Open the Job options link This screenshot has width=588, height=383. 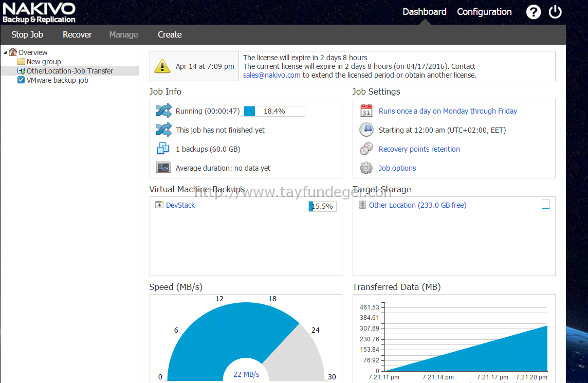(397, 168)
